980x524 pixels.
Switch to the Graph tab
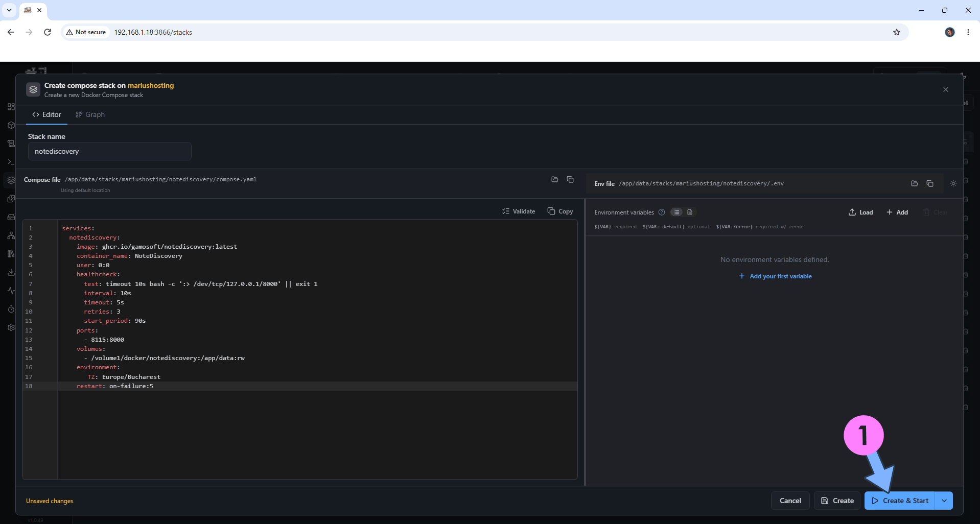tap(90, 114)
